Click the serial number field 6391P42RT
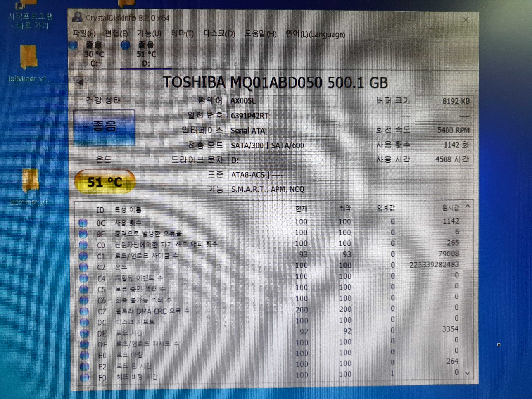The width and height of the screenshot is (532, 399). click(282, 116)
